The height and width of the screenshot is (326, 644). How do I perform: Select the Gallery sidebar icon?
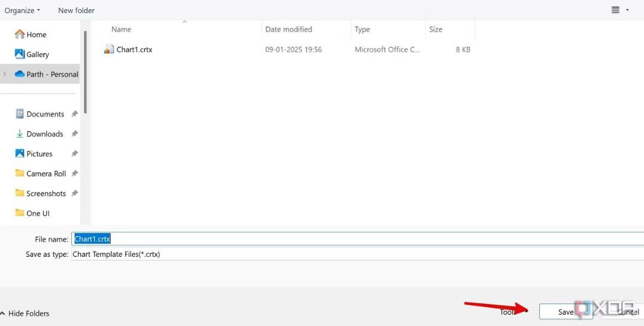20,54
